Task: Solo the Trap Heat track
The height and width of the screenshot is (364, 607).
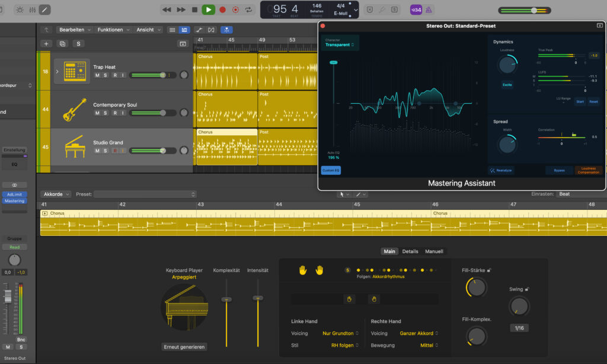Action: (x=106, y=75)
